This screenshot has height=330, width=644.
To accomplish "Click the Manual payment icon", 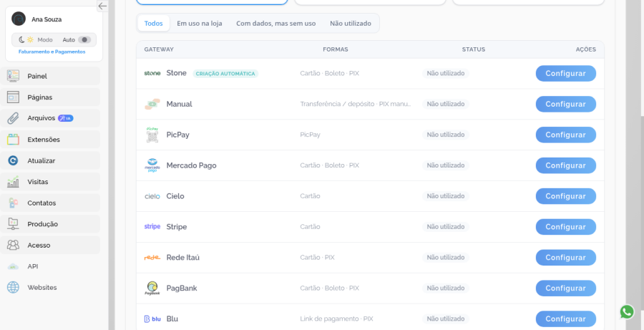I will (152, 104).
